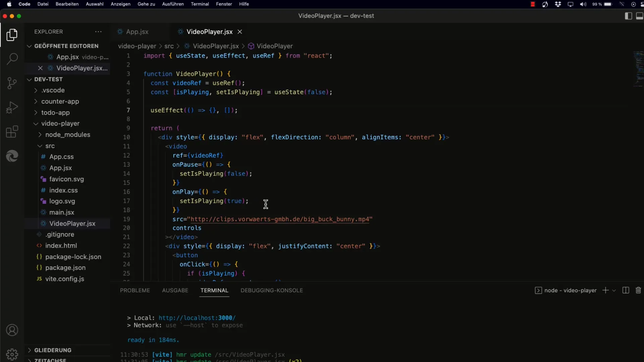Open terminal launch profile dropdown arrow
The width and height of the screenshot is (644, 362).
click(614, 290)
